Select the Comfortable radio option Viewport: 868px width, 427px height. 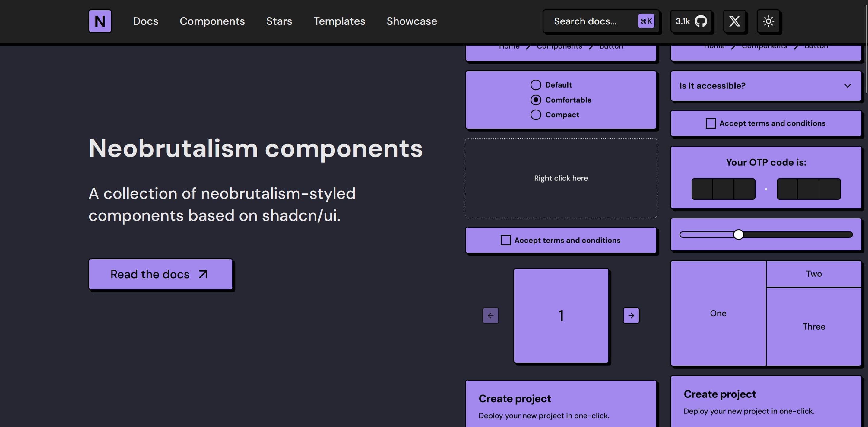click(536, 100)
